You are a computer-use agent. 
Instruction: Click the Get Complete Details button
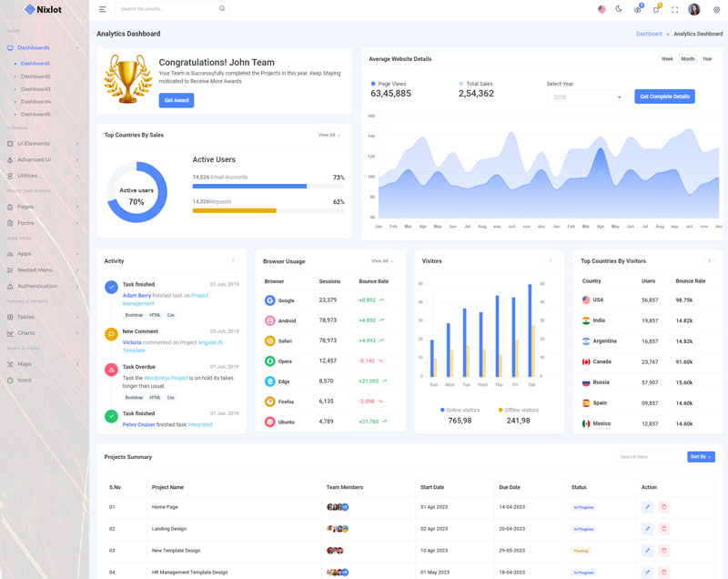[x=664, y=96]
